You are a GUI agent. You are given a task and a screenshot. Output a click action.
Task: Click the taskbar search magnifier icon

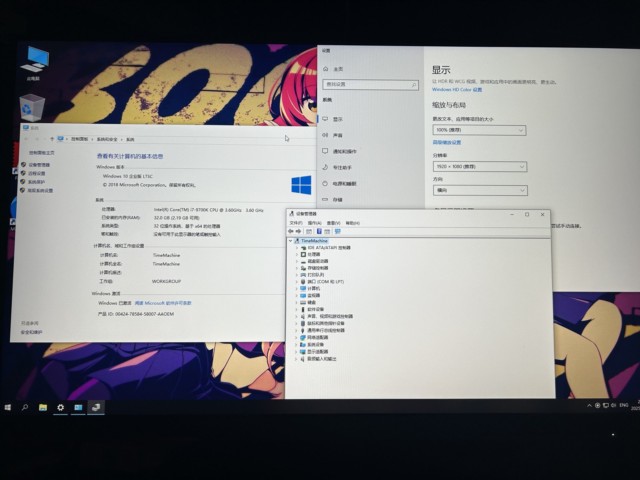click(x=25, y=407)
